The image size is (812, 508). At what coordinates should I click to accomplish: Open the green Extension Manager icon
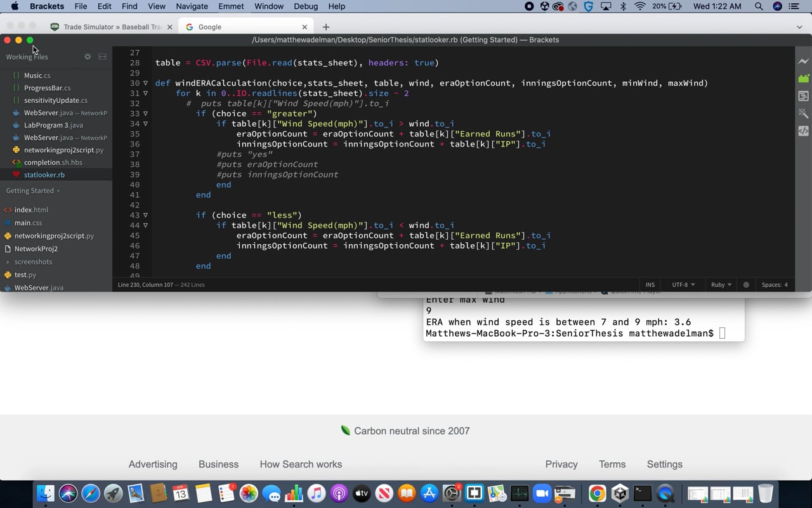(803, 79)
